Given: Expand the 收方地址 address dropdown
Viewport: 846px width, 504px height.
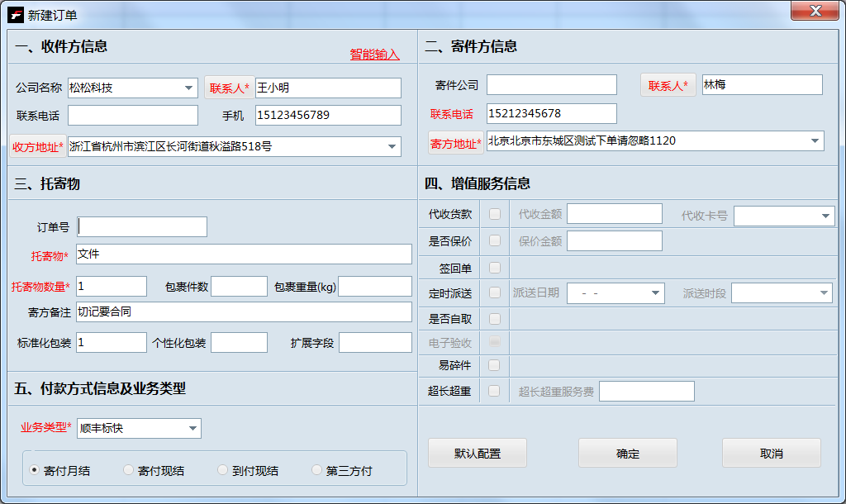Looking at the screenshot, I should (392, 146).
